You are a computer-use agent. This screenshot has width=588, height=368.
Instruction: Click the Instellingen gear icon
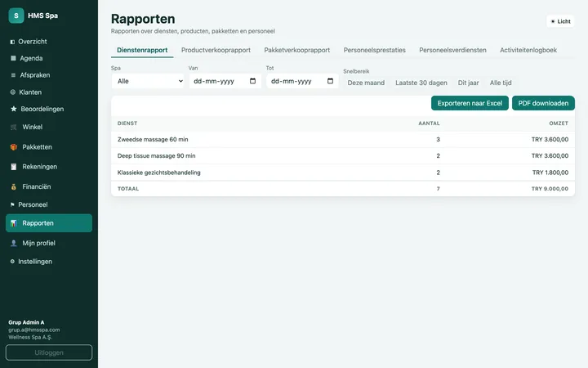pyautogui.click(x=12, y=262)
